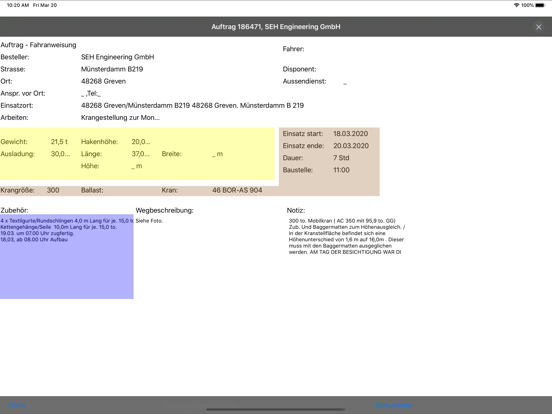Tap the Fahrer label
Image resolution: width=552 pixels, height=414 pixels.
point(293,49)
